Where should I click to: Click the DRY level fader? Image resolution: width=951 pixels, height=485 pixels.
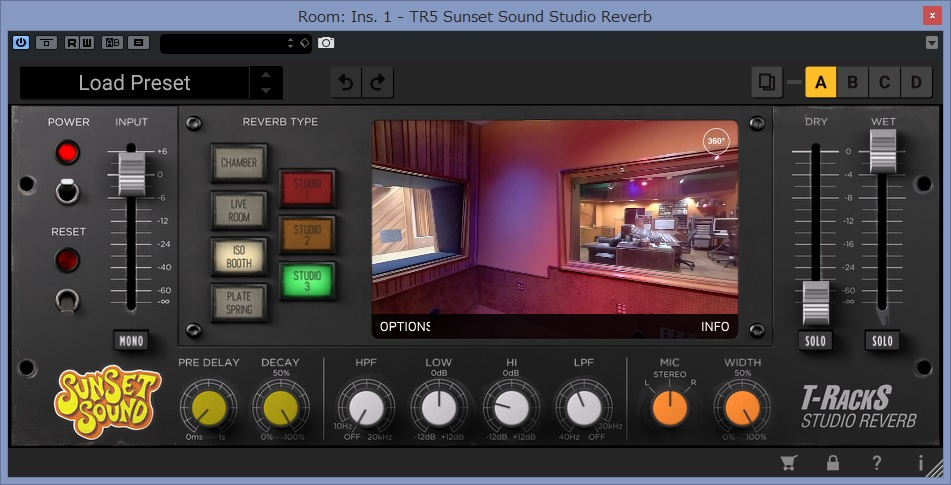point(816,303)
